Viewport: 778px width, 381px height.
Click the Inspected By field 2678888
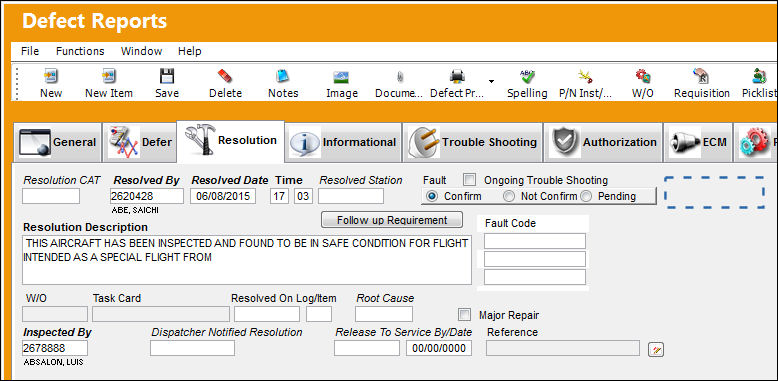pyautogui.click(x=55, y=348)
